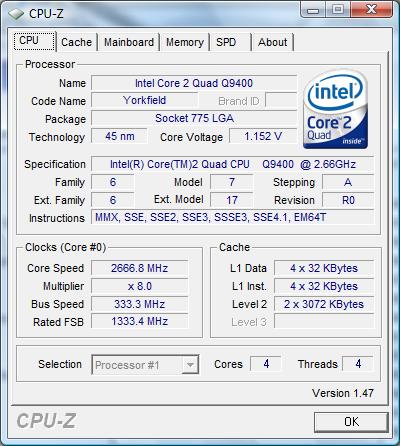This screenshot has width=400, height=446.
Task: Click the 'Selection' label
Action: pyautogui.click(x=60, y=364)
